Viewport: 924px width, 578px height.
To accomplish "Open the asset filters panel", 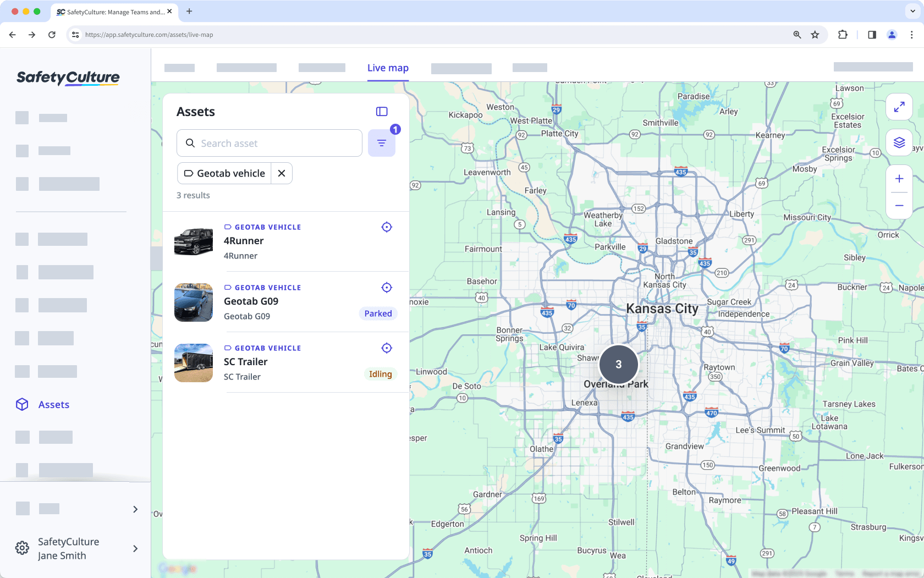I will tap(382, 142).
